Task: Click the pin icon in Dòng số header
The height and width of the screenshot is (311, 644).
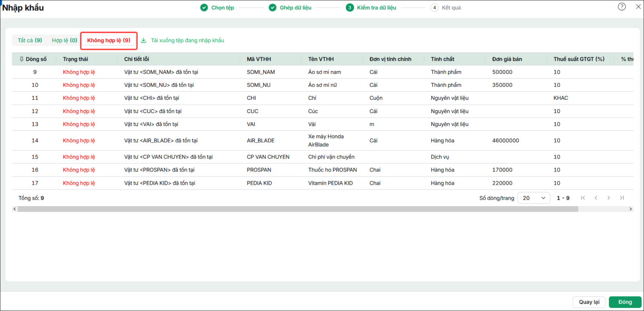Action: tap(21, 59)
